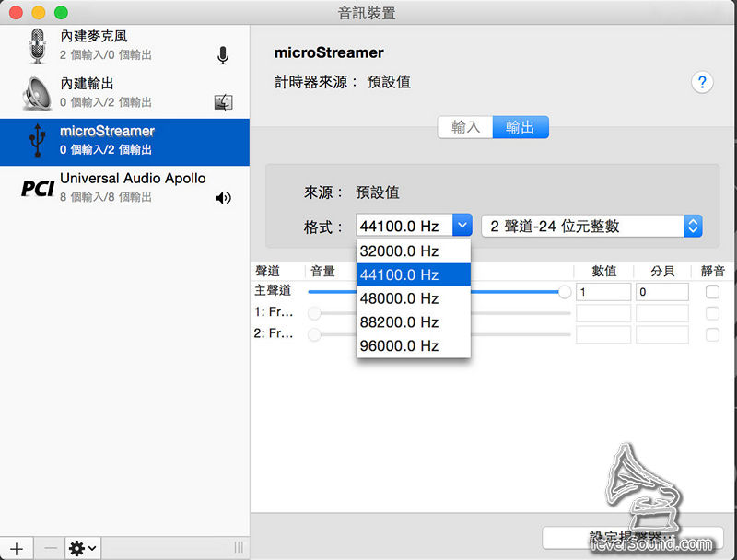Click the speaker default-output indicator icon
This screenshot has width=737, height=560.
[223, 198]
